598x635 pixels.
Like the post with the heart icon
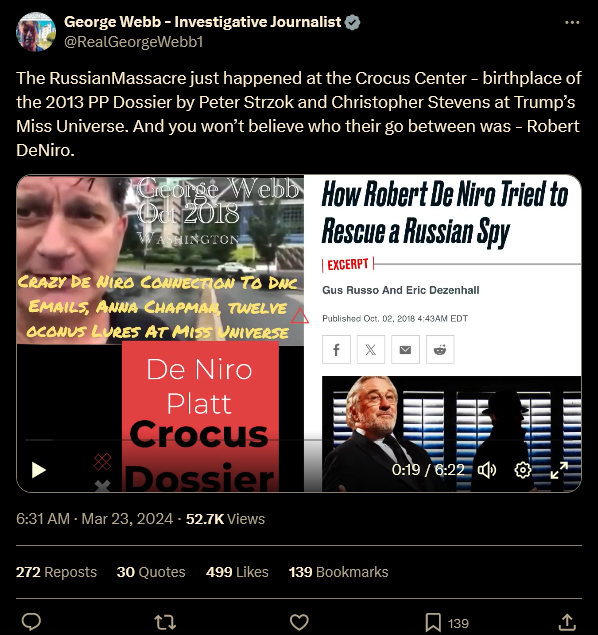click(x=299, y=622)
